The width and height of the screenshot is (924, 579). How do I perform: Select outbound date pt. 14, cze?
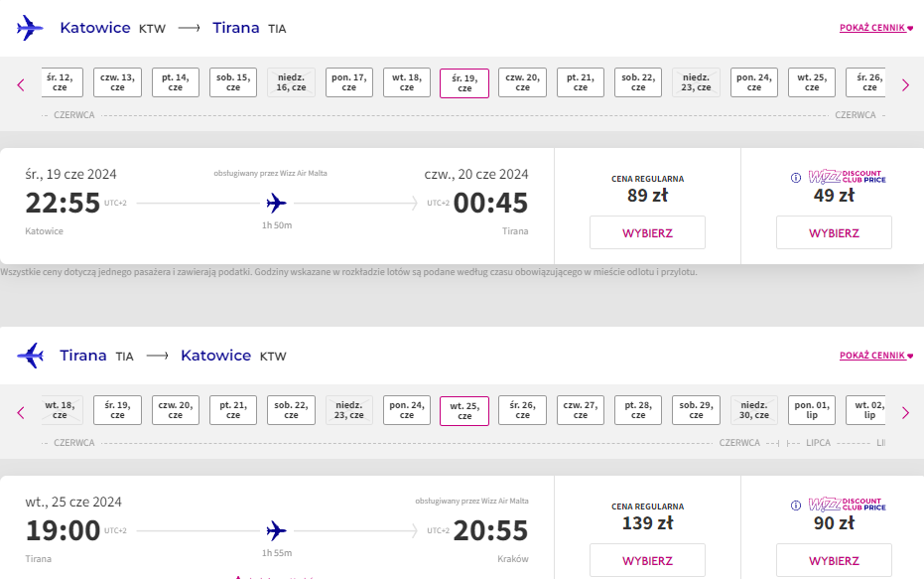click(x=175, y=82)
